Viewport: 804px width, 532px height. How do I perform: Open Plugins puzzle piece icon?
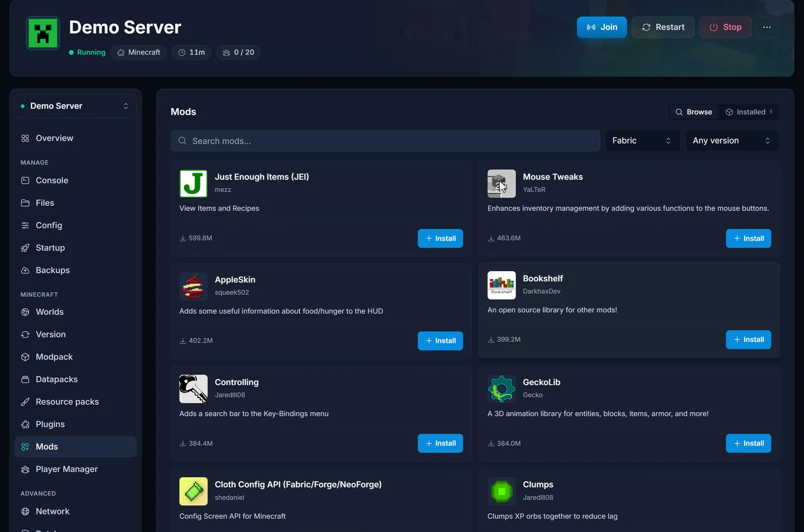pos(25,424)
